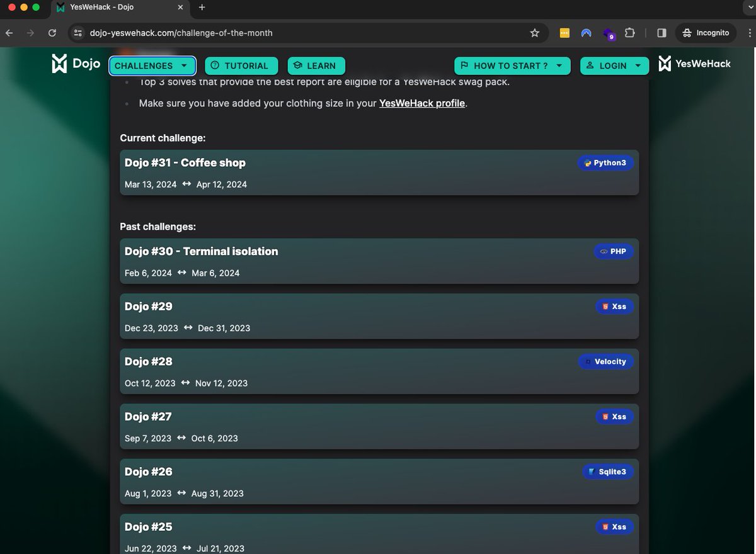Open the Extensions puzzle icon
This screenshot has width=756, height=554.
[629, 33]
